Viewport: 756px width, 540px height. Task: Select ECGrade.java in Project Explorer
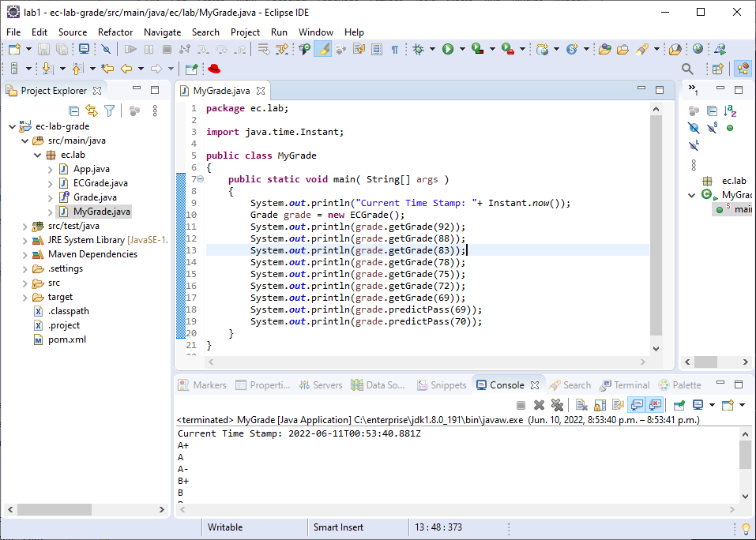[x=100, y=183]
